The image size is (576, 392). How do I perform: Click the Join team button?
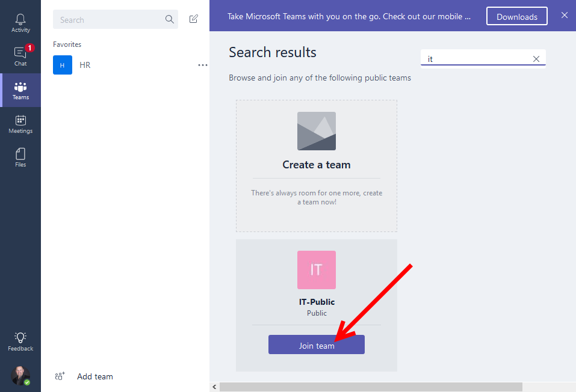[x=316, y=345]
